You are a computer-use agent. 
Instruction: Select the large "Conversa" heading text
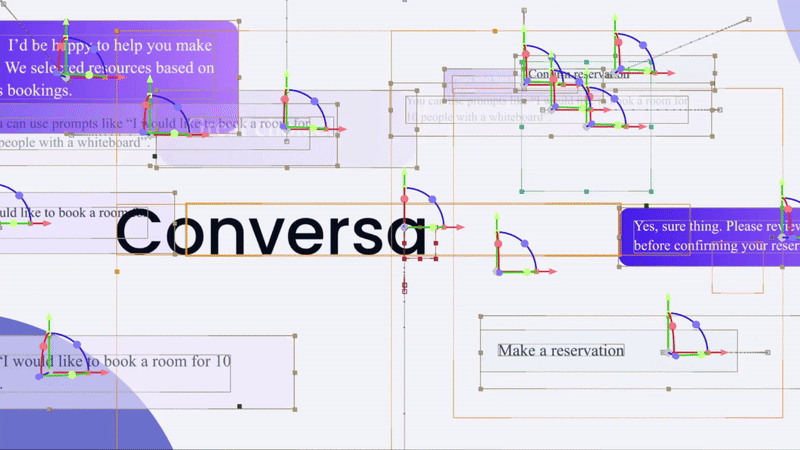[270, 233]
